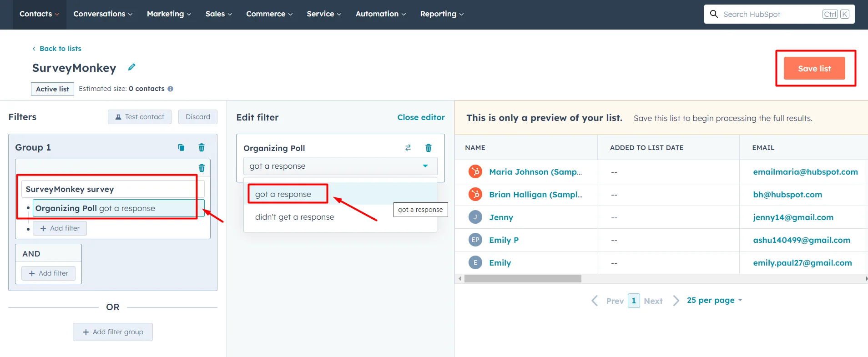Open the Conversations menu
This screenshot has height=357, width=868.
(x=103, y=14)
